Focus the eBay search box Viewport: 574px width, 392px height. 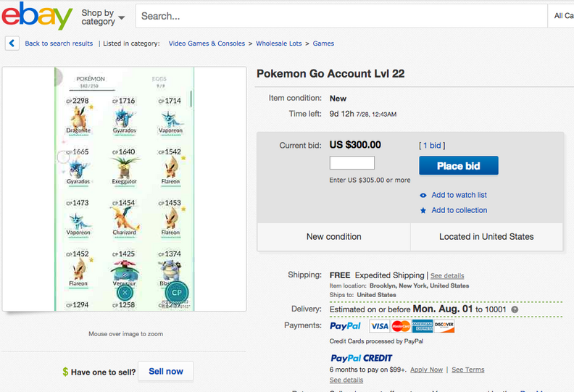tap(341, 16)
